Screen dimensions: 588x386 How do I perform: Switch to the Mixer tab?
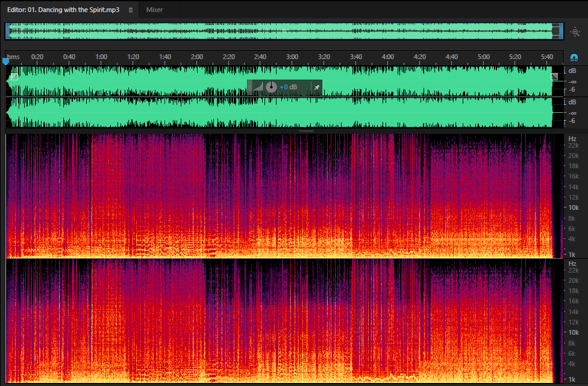point(154,10)
